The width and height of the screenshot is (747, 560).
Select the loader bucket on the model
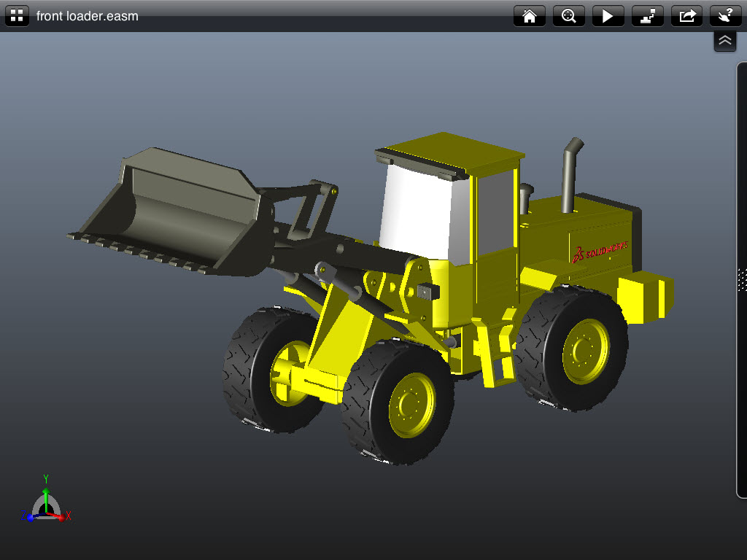(171, 212)
